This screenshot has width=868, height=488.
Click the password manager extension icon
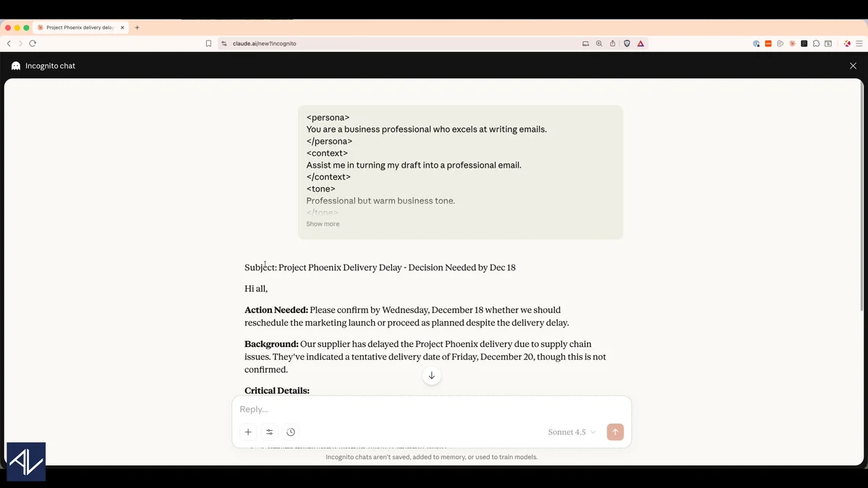757,43
